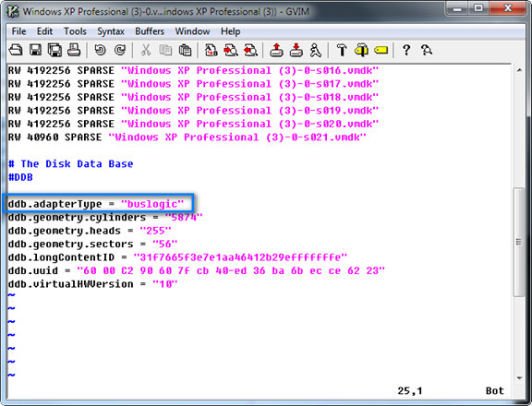This screenshot has width=532, height=406.
Task: Click the Save session icon
Action: click(296, 50)
